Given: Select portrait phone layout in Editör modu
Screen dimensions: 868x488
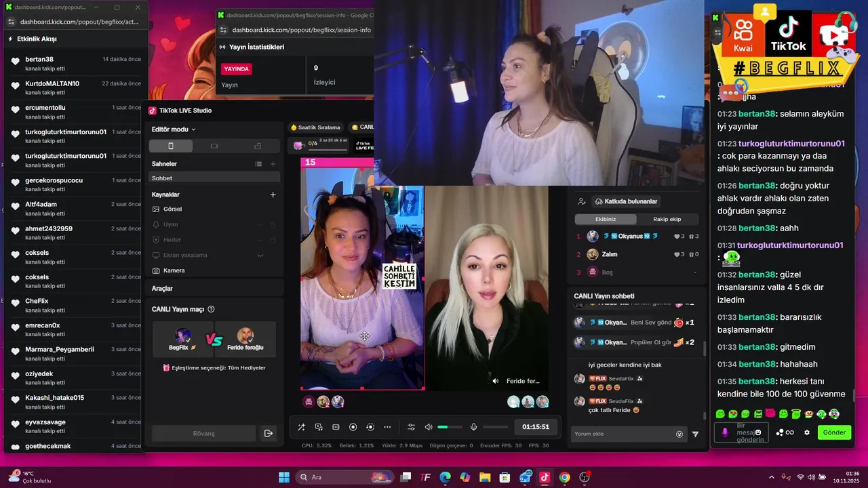Looking at the screenshot, I should tap(171, 146).
